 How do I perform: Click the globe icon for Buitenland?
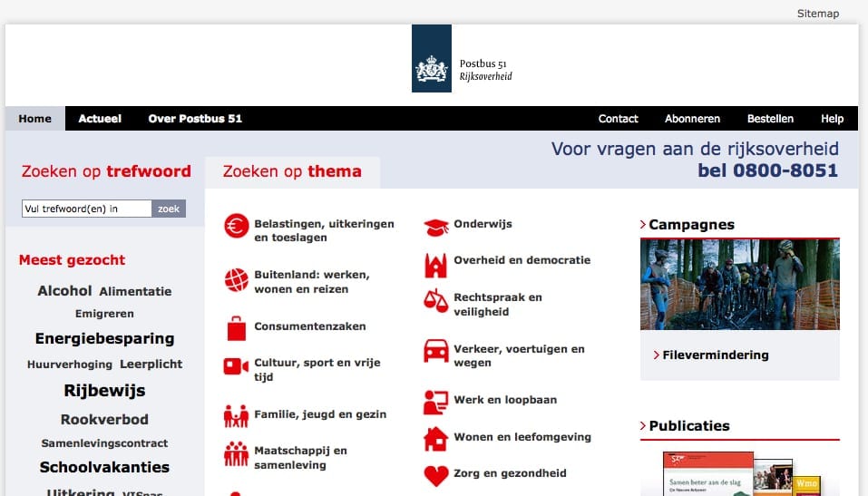237,279
